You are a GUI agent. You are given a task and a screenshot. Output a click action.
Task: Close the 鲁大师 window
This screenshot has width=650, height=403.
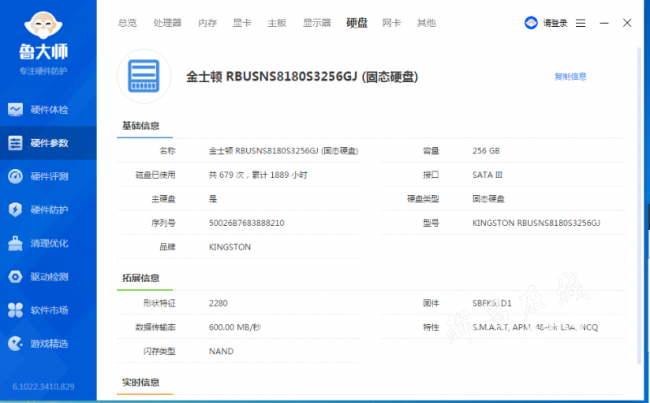[627, 23]
